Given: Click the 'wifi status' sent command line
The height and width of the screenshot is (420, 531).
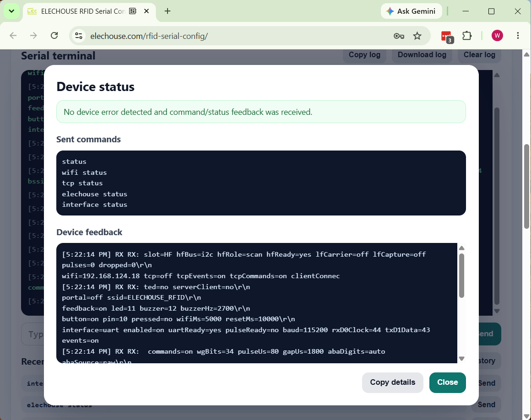Looking at the screenshot, I should [84, 172].
